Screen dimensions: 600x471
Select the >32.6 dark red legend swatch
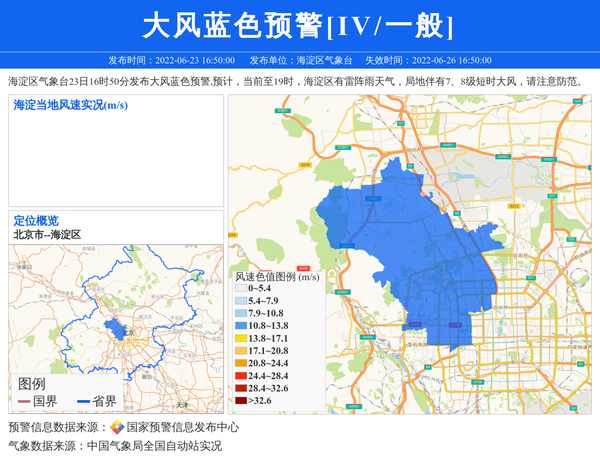tap(240, 401)
